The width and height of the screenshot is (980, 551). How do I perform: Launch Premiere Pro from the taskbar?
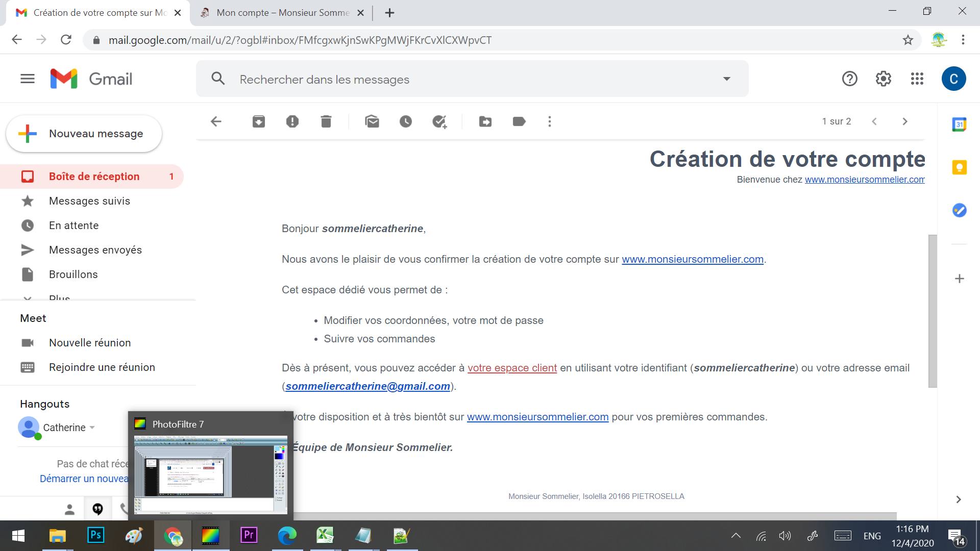pos(249,535)
